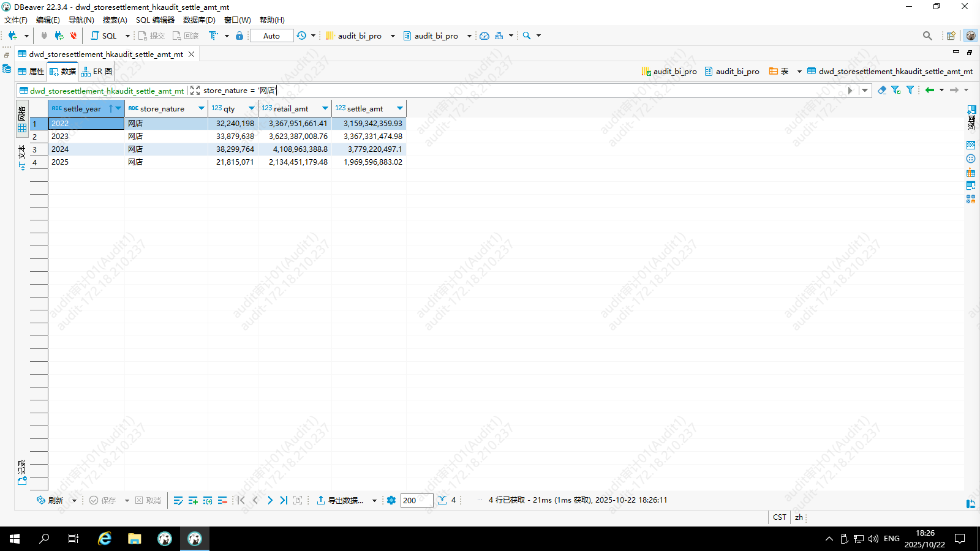This screenshot has height=551, width=980.
Task: Click the eraser icon to clear the filter
Action: pos(881,90)
